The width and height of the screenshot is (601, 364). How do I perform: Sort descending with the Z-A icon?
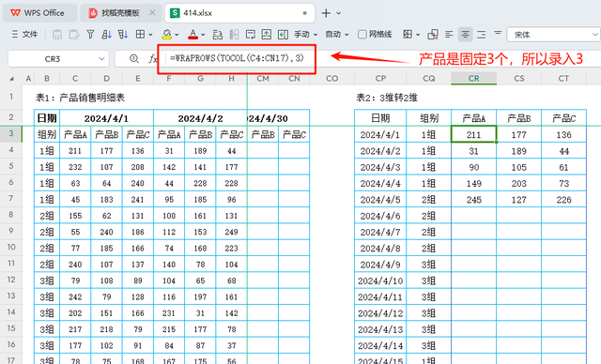point(123,35)
